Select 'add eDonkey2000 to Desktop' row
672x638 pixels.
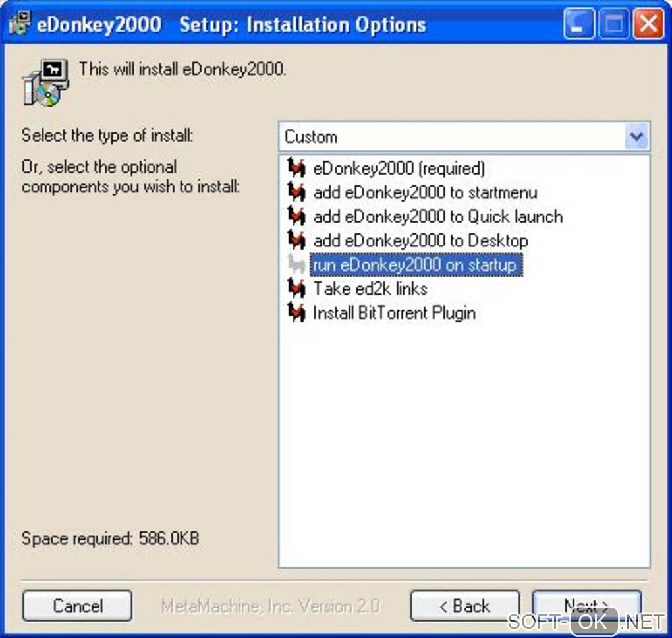[420, 241]
